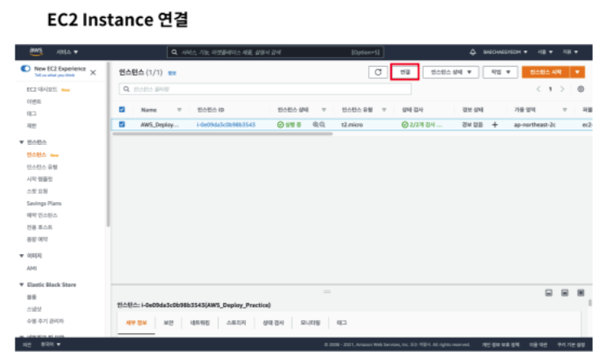The width and height of the screenshot is (606, 364).
Task: Click search magnifier in top AWS search bar
Action: [x=174, y=52]
